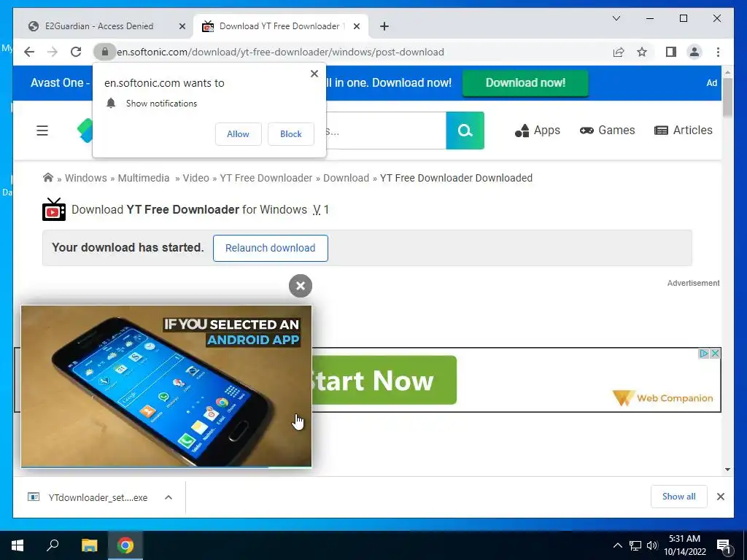The height and width of the screenshot is (560, 747).
Task: Open the taskbar clock showing 5:31 AM
Action: [684, 545]
